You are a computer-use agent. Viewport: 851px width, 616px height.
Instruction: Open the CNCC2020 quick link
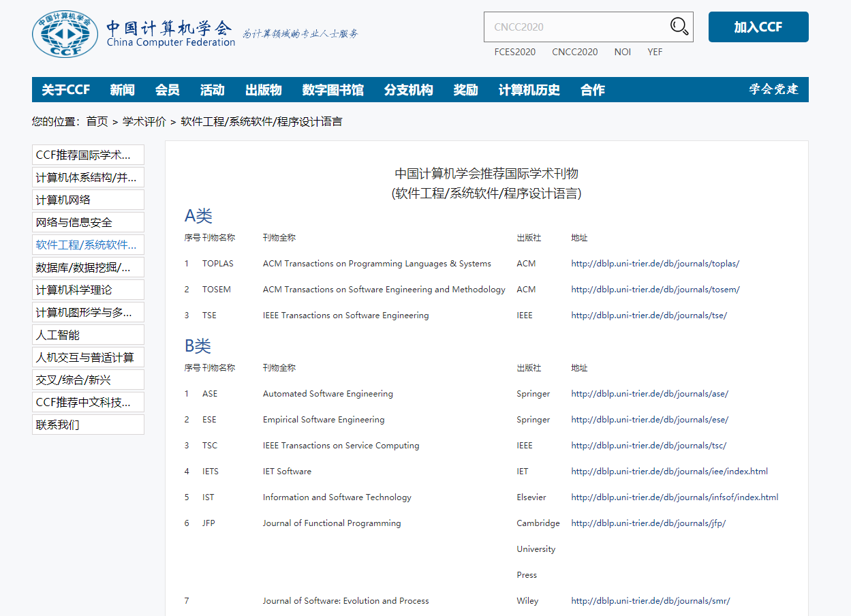click(x=574, y=52)
